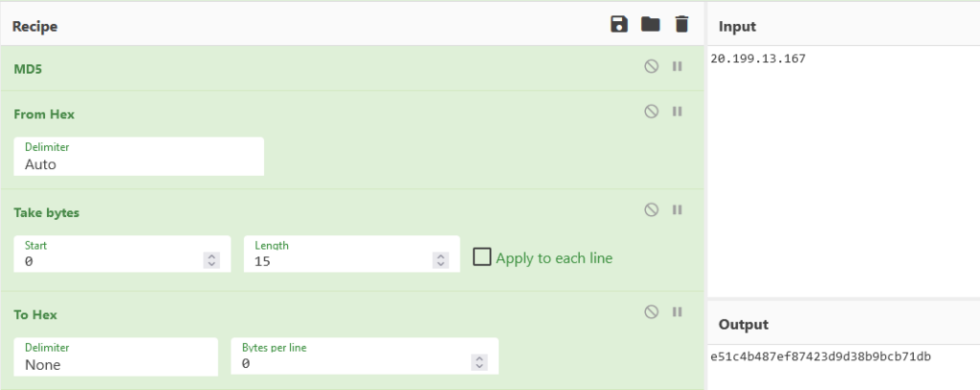Enable the Apply to each line checkbox
Screen dimensions: 980x390
coord(482,257)
